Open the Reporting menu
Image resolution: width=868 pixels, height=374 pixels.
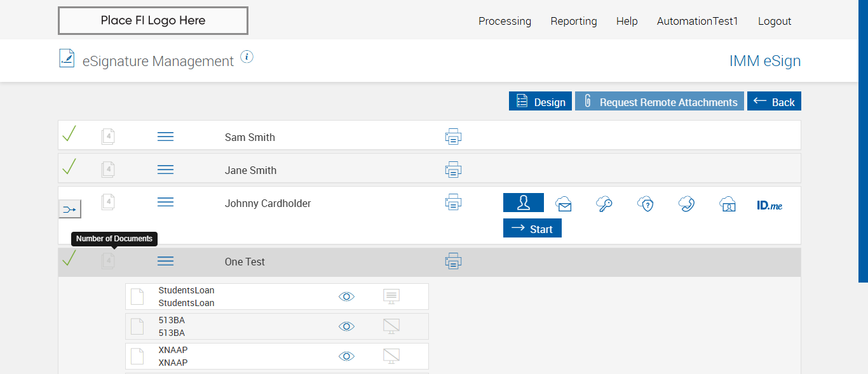574,21
